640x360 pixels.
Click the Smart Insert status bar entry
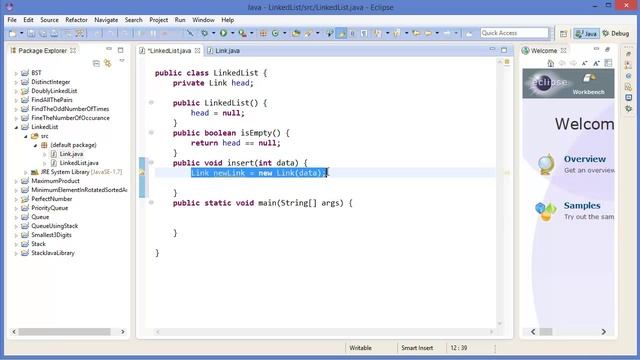click(x=417, y=348)
